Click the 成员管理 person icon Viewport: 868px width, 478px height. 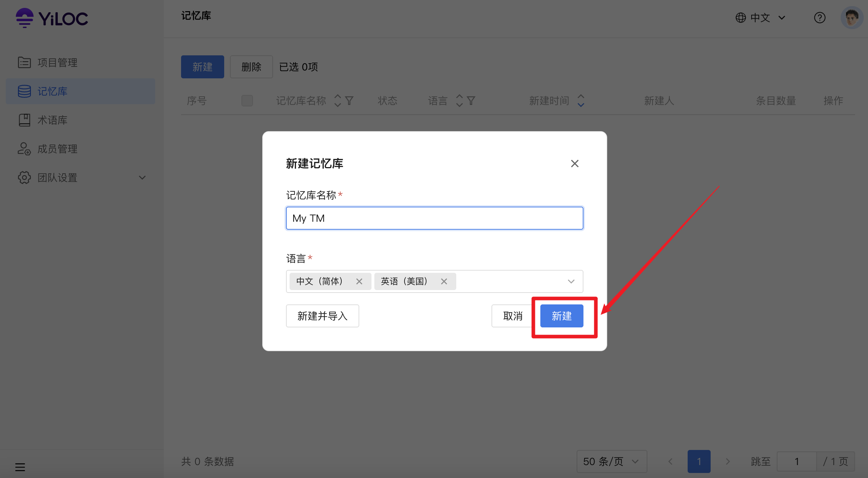click(x=24, y=149)
